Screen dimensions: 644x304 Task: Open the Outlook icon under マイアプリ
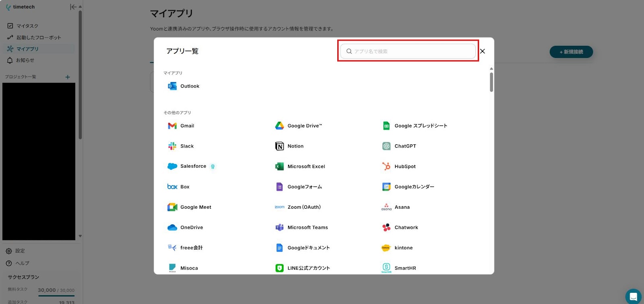coord(172,86)
